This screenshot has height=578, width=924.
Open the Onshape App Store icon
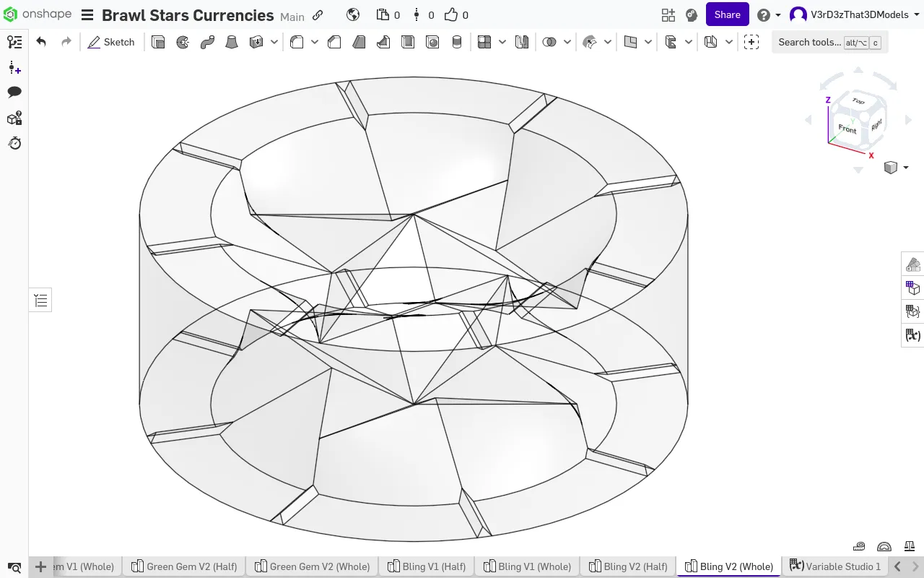pyautogui.click(x=668, y=14)
